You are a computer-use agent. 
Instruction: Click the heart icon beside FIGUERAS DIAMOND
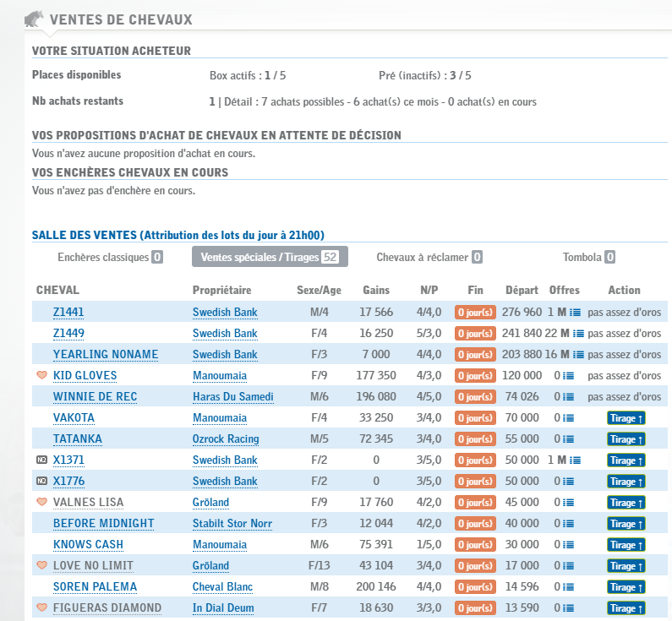point(41,607)
